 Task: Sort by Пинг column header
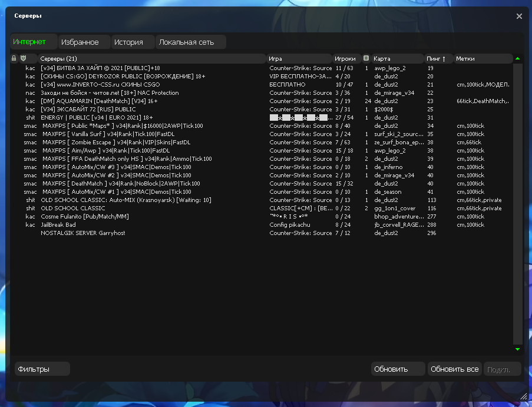[x=439, y=59]
